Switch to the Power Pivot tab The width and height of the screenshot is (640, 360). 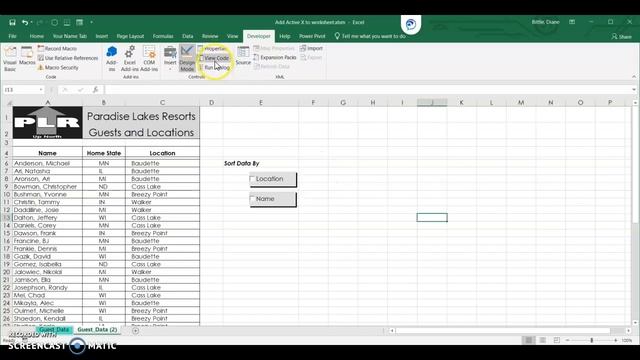[x=312, y=36]
